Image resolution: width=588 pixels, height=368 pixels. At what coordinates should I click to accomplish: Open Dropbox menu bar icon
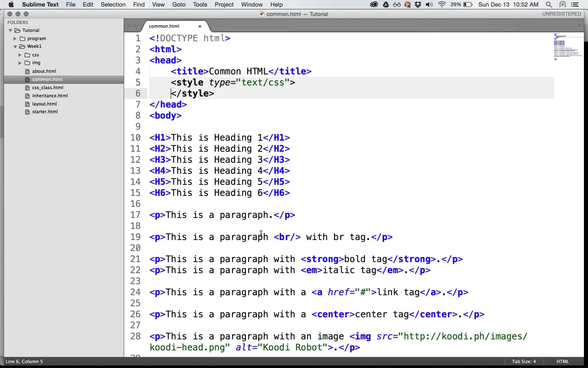click(418, 4)
